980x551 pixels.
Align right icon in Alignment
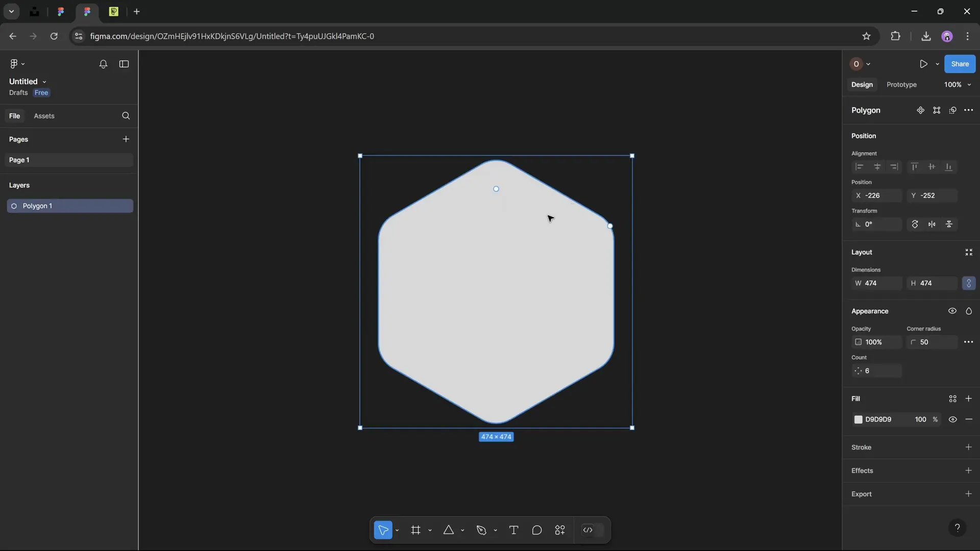click(894, 167)
